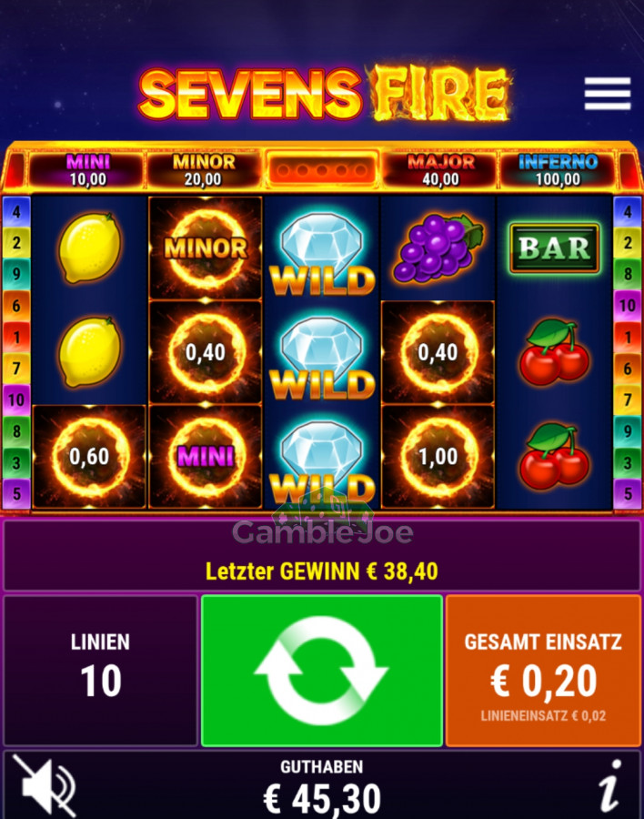Open Gesamt Einsatz bet selector
Screen dimensions: 644x819
pyautogui.click(x=543, y=671)
